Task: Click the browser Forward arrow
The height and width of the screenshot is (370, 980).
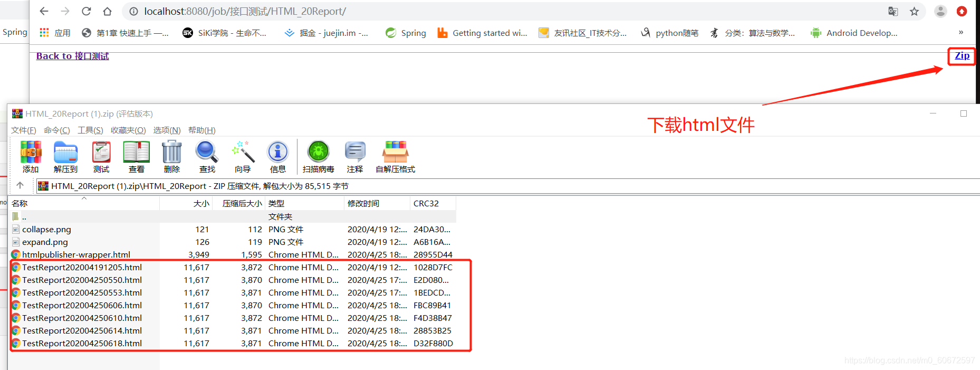Action: pyautogui.click(x=65, y=11)
